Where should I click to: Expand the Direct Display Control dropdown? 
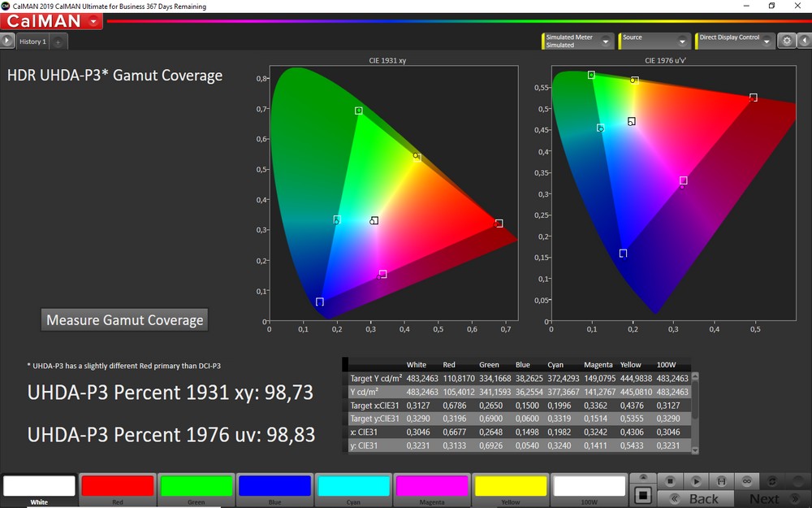[767, 41]
